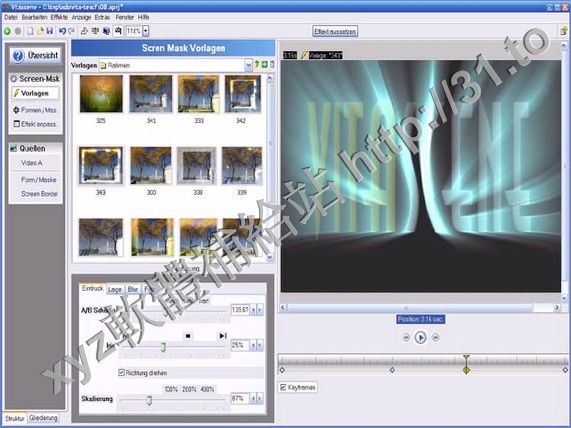The height and width of the screenshot is (428, 571).
Task: Click the preview horizontal scrollbar track
Action: pyautogui.click(x=421, y=308)
